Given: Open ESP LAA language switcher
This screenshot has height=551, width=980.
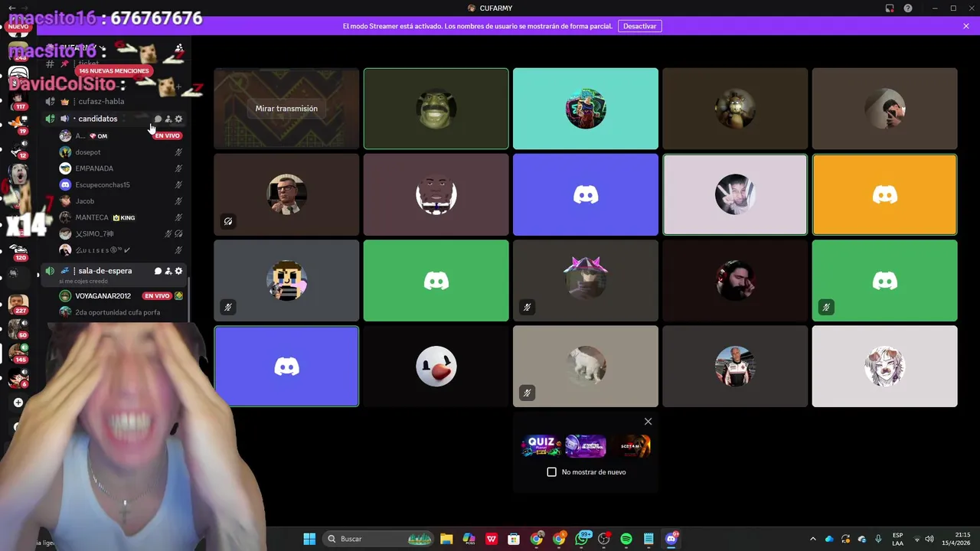Looking at the screenshot, I should pyautogui.click(x=897, y=539).
